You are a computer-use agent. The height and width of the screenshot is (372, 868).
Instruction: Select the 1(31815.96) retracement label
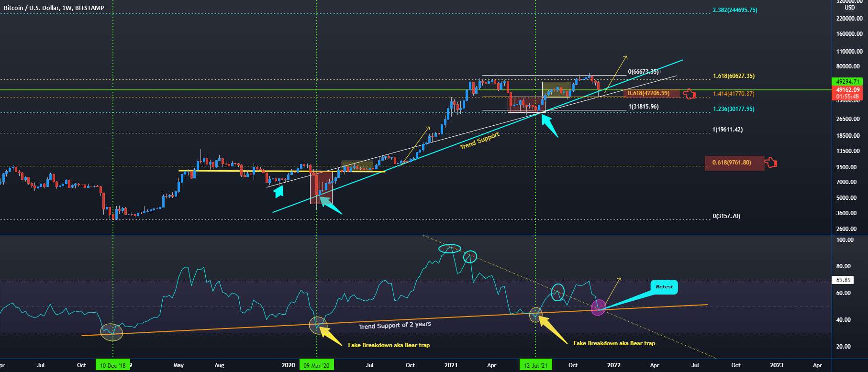pyautogui.click(x=643, y=107)
